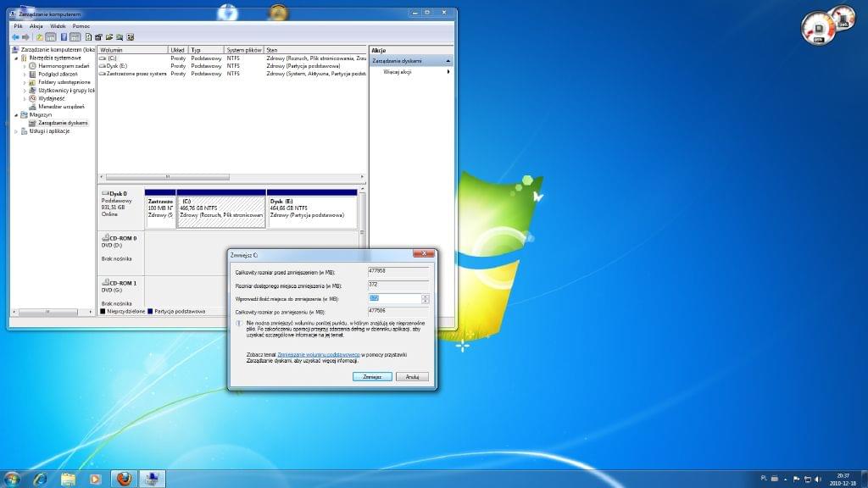This screenshot has width=868, height=488.
Task: Open the Start menu orb
Action: point(12,479)
